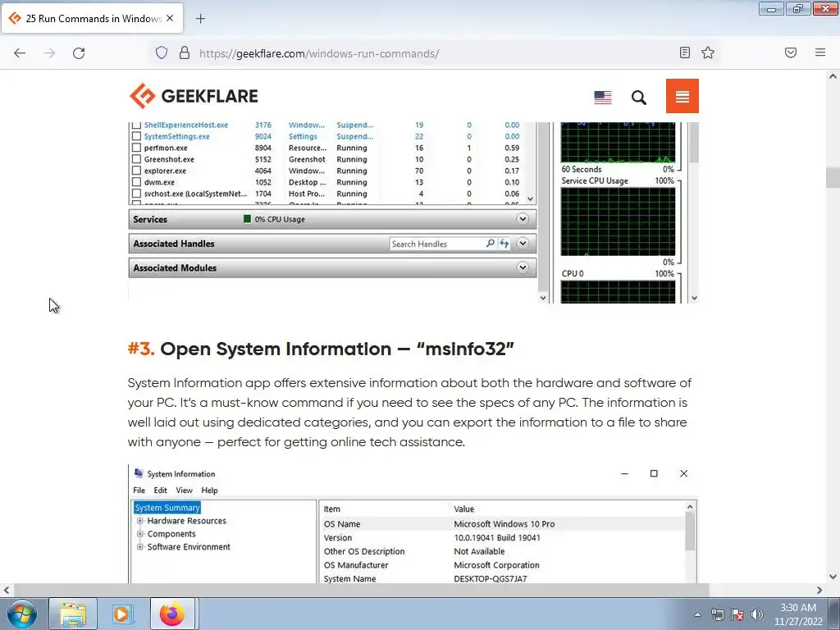Check the dwm.exe checkbox
The height and width of the screenshot is (630, 840).
click(x=137, y=182)
